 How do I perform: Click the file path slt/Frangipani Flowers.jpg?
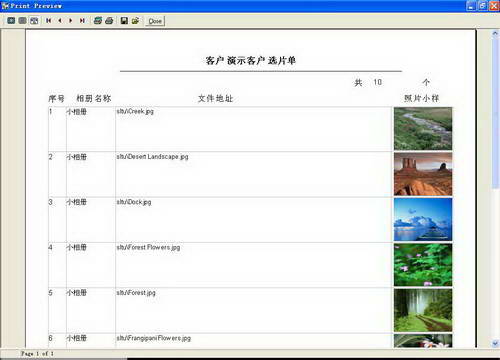154,338
